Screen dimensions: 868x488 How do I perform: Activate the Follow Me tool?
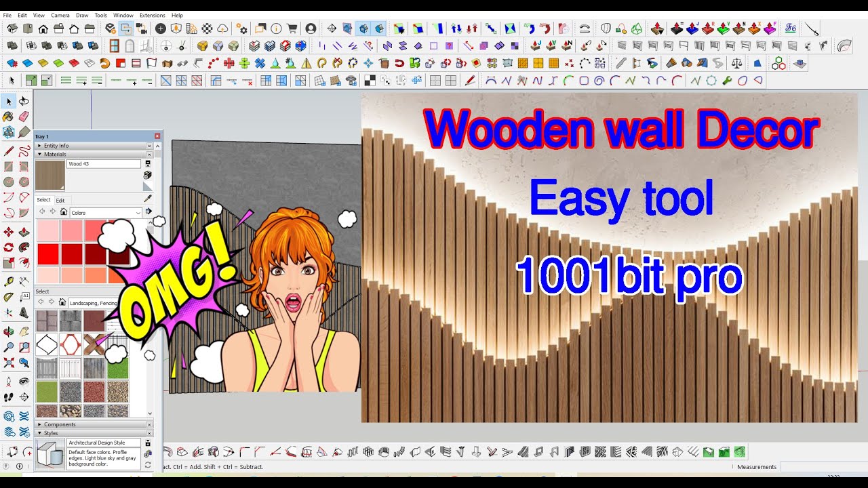coord(24,248)
